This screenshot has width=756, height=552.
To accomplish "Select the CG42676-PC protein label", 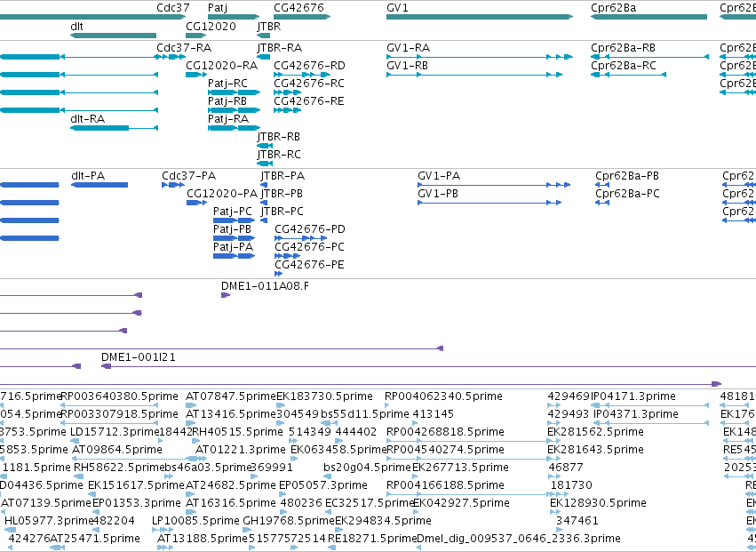I will (309, 247).
